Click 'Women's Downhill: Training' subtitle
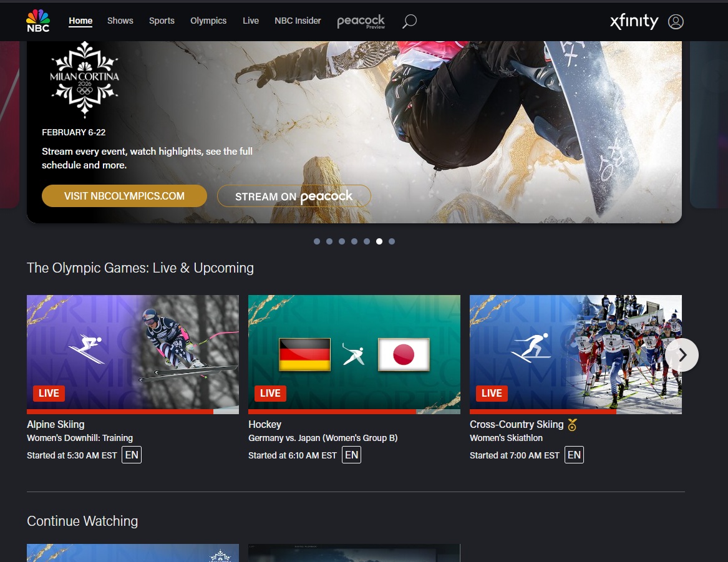The height and width of the screenshot is (562, 728). coord(80,438)
